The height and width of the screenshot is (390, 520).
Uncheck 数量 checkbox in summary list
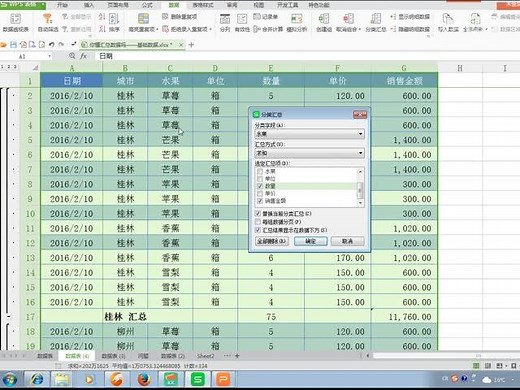coord(260,186)
